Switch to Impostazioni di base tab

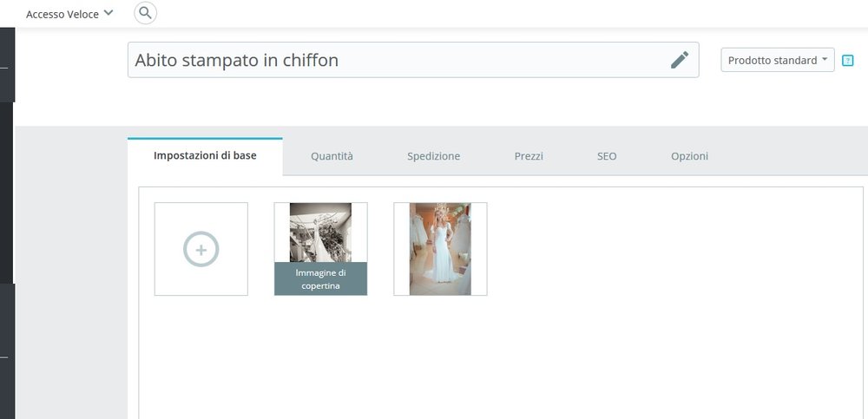tap(205, 156)
